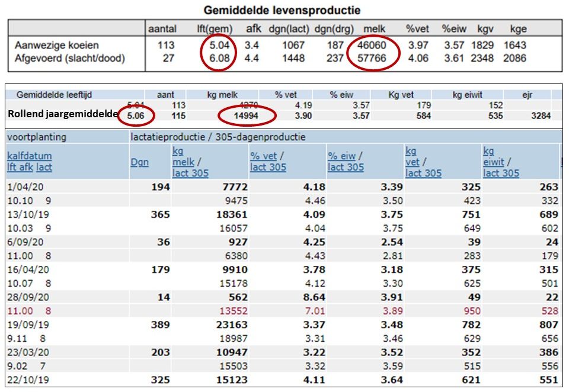The width and height of the screenshot is (569, 392).
Task: Select the row with calving date 1/04/20
Action: (x=21, y=187)
